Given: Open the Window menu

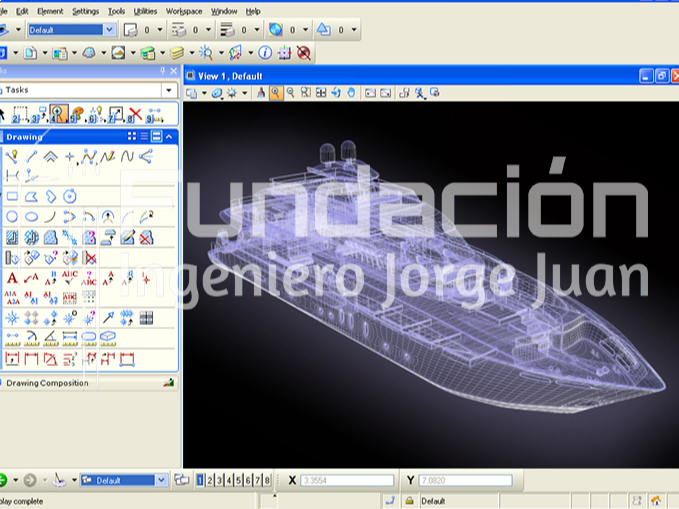Looking at the screenshot, I should tap(224, 11).
